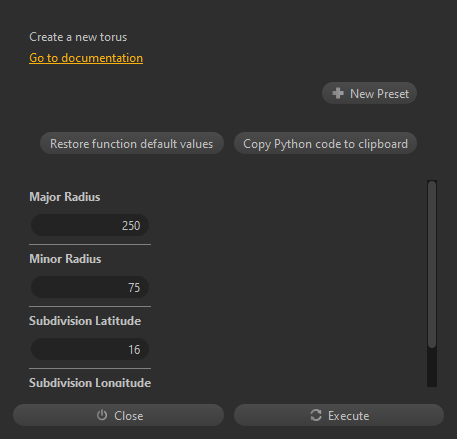This screenshot has width=457, height=439.
Task: Click the scrollbar track below the thumb
Action: [432, 367]
